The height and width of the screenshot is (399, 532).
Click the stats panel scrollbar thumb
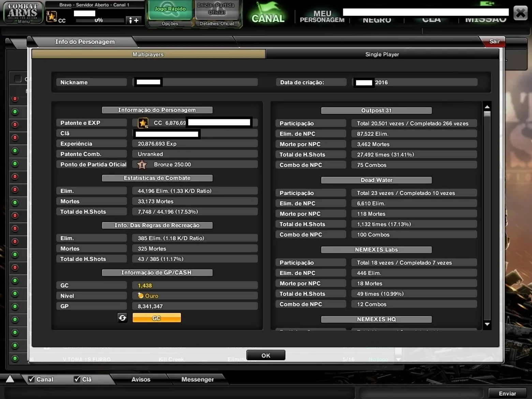coord(487,114)
